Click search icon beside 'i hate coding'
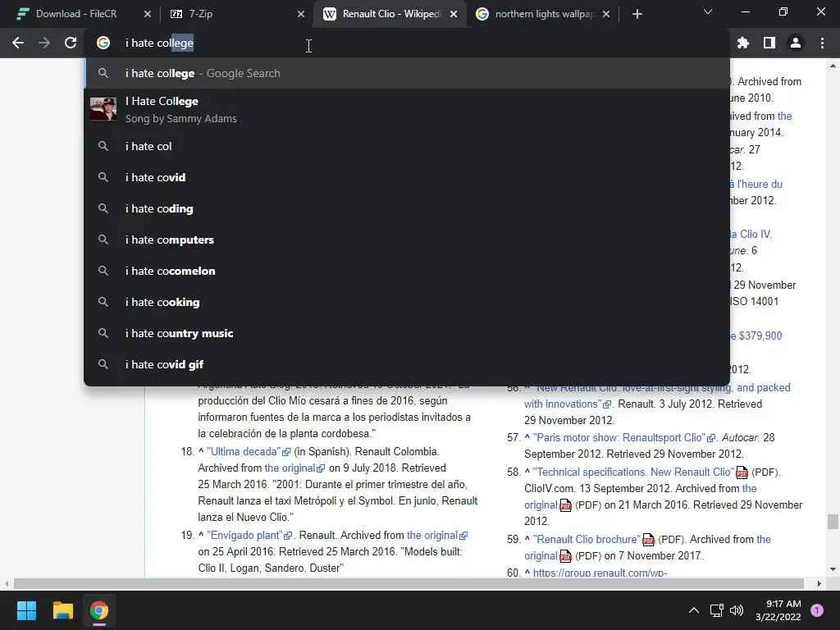The image size is (840, 630). coord(103,208)
